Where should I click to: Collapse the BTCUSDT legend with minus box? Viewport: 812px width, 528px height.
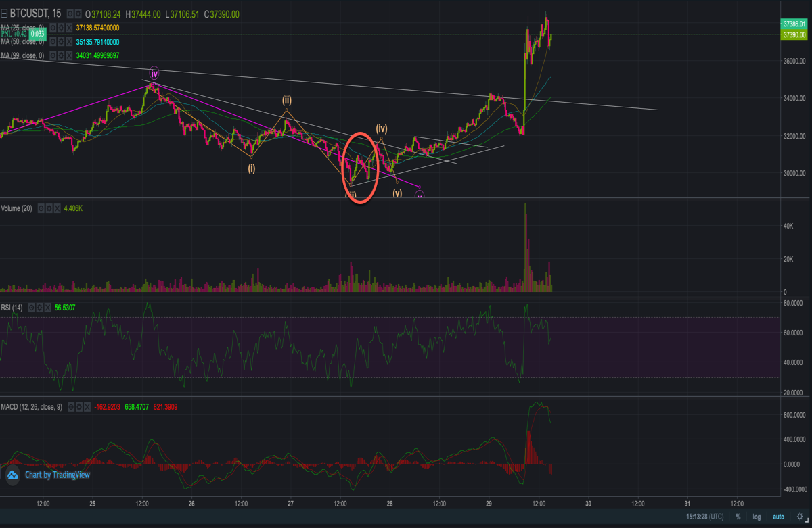(4, 14)
